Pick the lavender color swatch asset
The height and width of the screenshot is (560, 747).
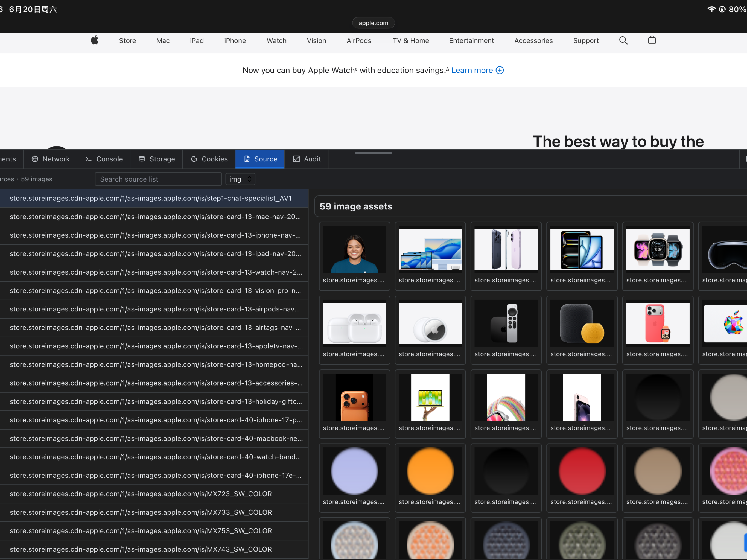tap(354, 478)
